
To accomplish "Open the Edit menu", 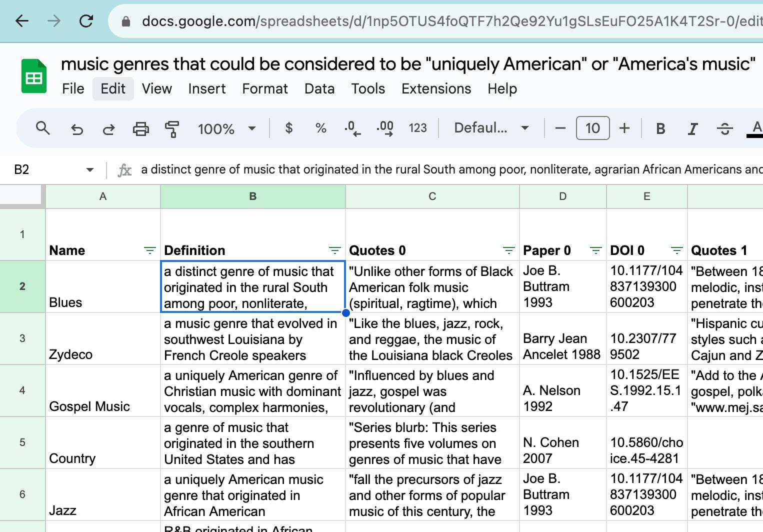I will (113, 88).
